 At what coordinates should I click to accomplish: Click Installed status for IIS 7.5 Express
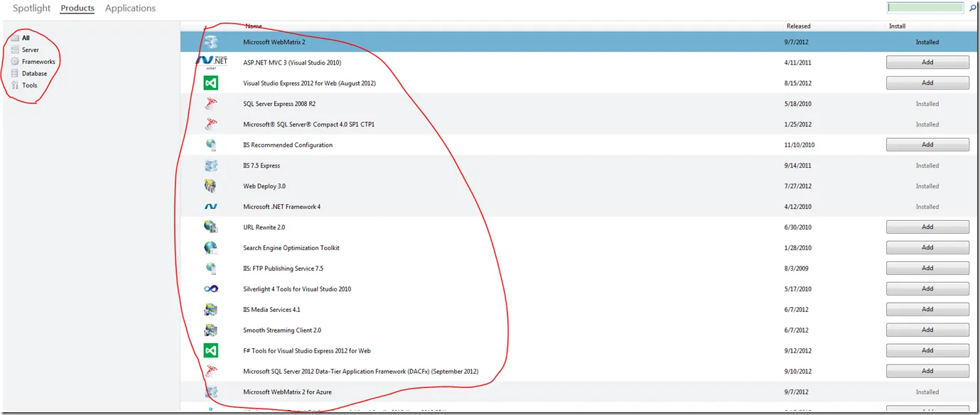(x=927, y=166)
